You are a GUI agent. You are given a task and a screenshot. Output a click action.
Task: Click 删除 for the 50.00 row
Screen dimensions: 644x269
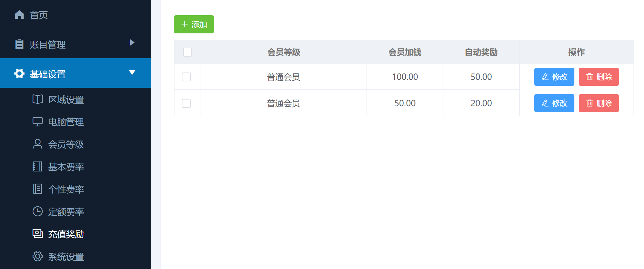599,103
